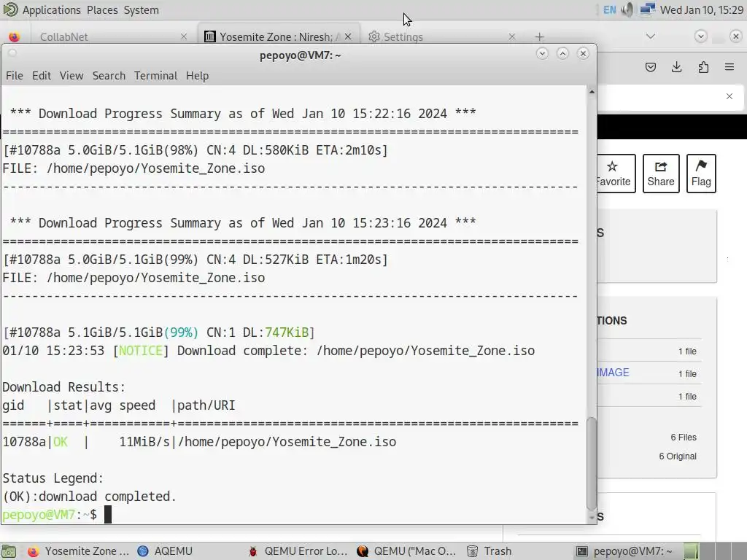Click the terminal scrollbar down arrow
747x560 pixels.
click(592, 517)
